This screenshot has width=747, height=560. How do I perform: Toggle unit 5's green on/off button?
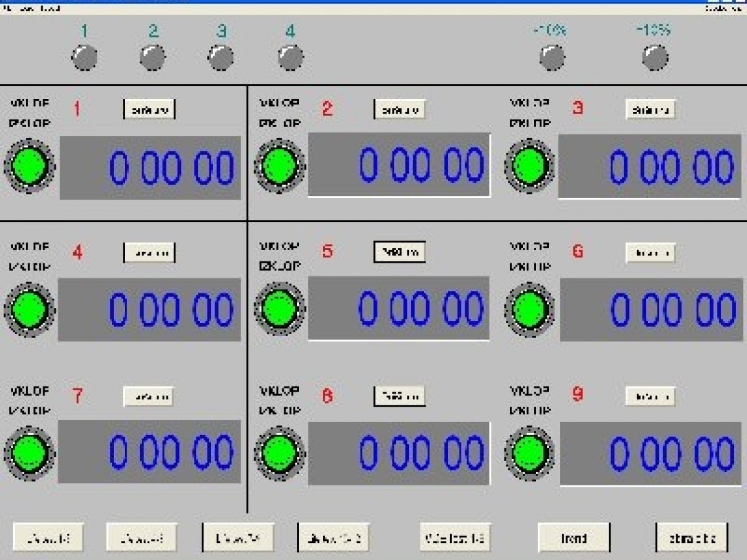280,309
